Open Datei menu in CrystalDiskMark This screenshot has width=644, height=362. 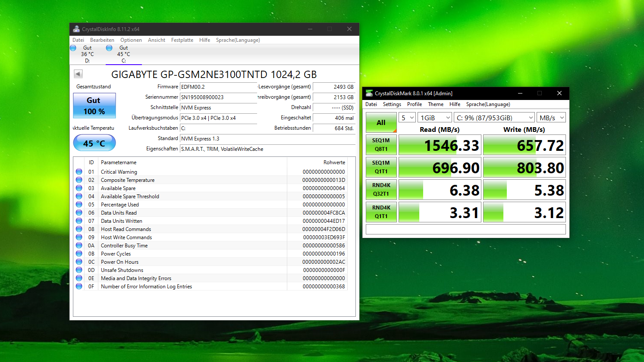tap(371, 104)
